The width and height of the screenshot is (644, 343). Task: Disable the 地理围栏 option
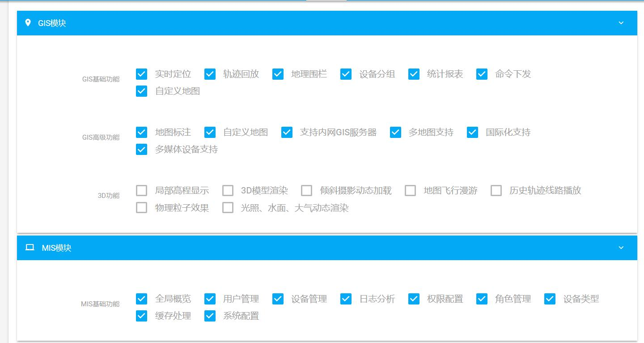click(x=278, y=74)
